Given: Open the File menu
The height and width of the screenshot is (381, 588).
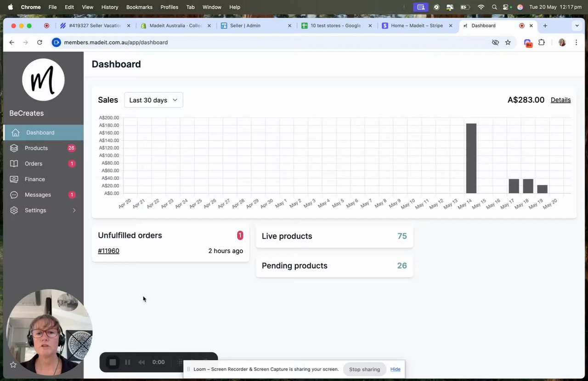Looking at the screenshot, I should coord(52,7).
